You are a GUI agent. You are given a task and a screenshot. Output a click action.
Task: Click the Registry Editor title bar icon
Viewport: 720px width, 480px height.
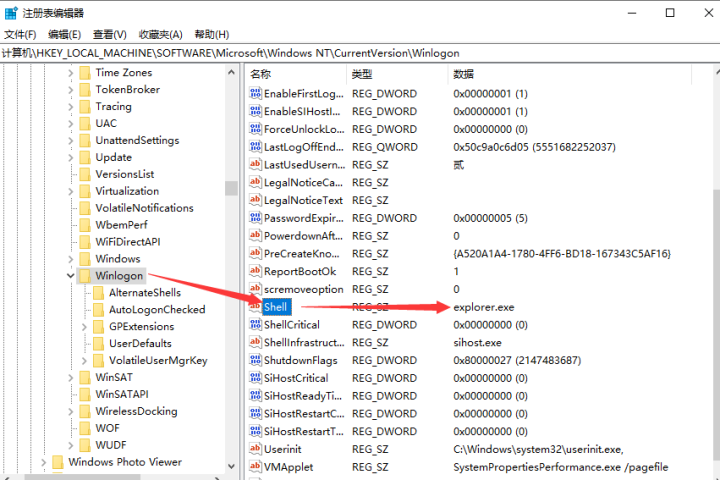pyautogui.click(x=11, y=13)
